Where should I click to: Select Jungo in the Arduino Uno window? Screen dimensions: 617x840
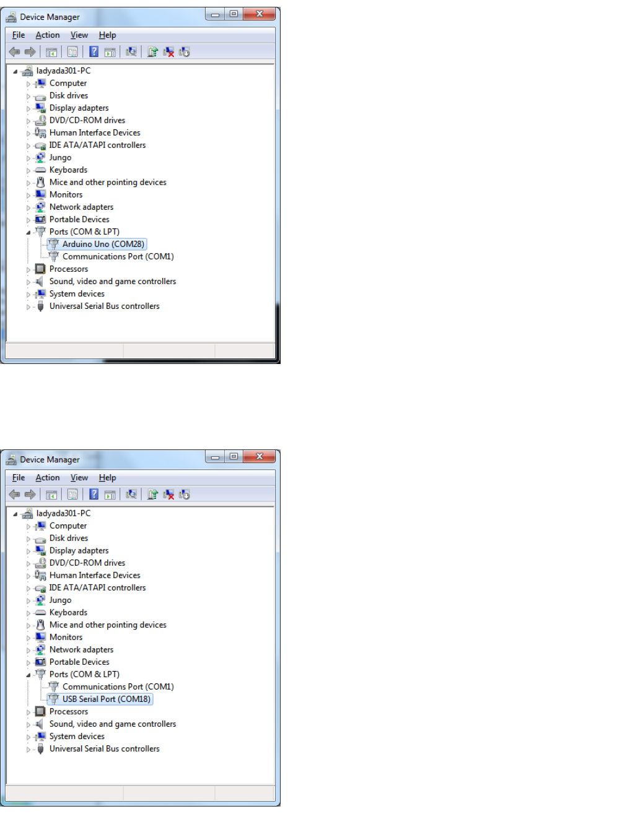click(60, 157)
